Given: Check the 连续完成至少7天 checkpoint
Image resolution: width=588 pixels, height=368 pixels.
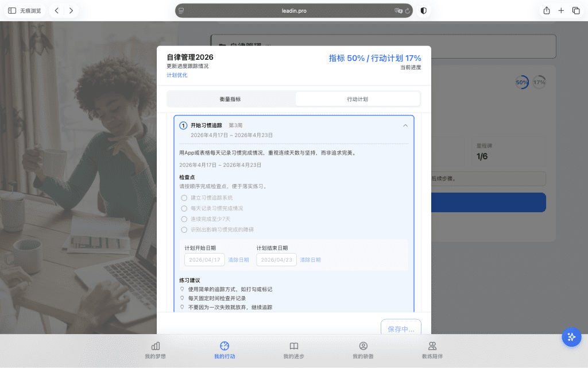Looking at the screenshot, I should [184, 219].
